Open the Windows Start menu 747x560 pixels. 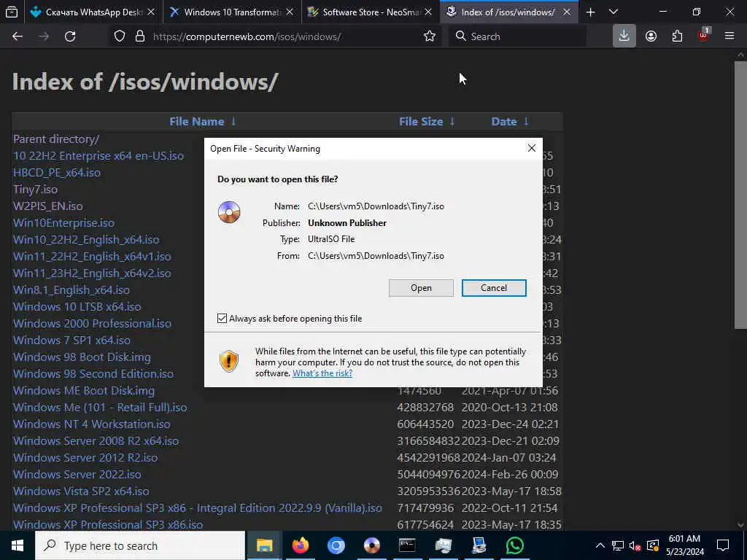[x=18, y=545]
